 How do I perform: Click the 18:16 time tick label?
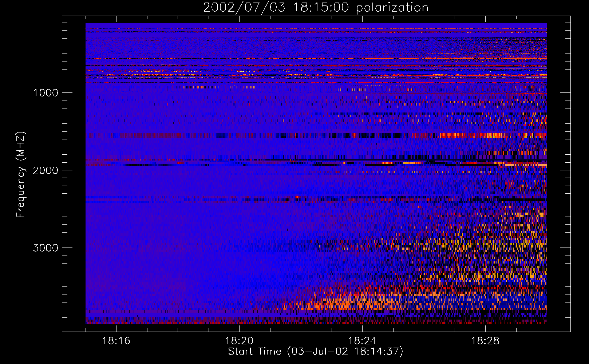tap(116, 341)
